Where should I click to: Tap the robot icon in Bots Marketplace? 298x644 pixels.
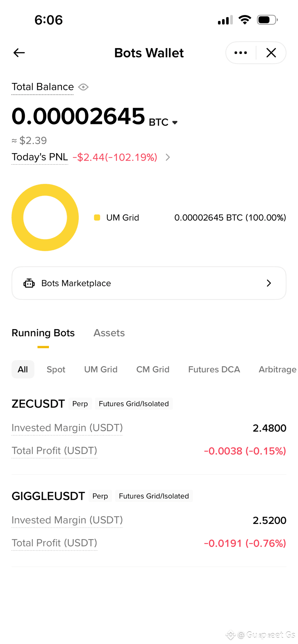click(29, 283)
